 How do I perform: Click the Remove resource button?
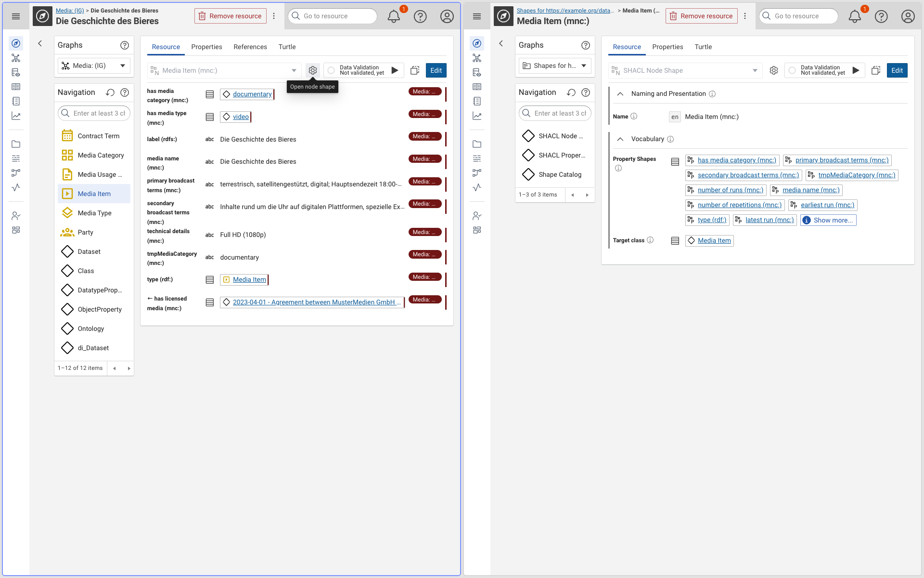click(x=230, y=16)
